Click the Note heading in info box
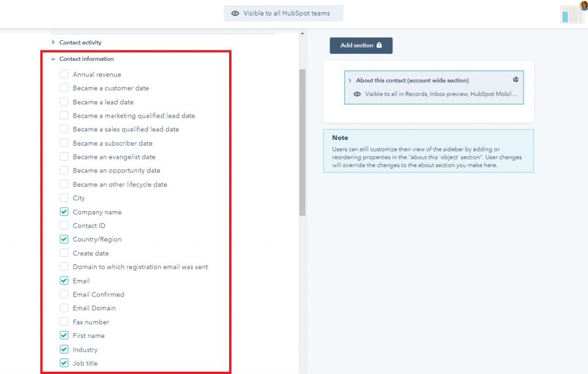 (340, 138)
